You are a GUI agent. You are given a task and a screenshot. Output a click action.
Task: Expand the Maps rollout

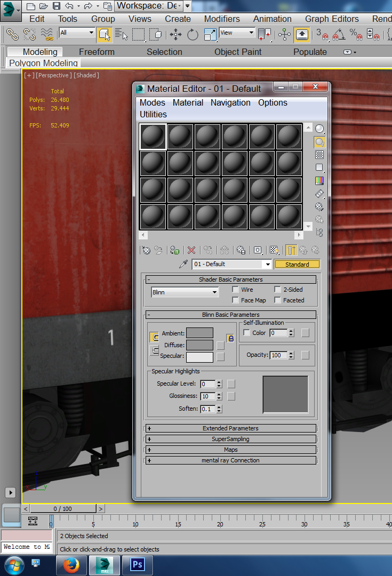pyautogui.click(x=231, y=450)
